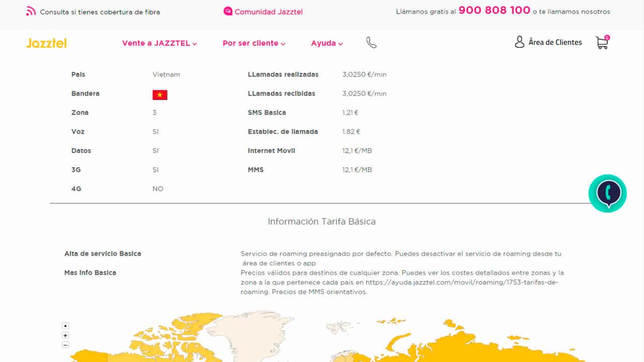This screenshot has width=644, height=362.
Task: Click the 'LLamadas realizadas' label
Action: pos(283,74)
